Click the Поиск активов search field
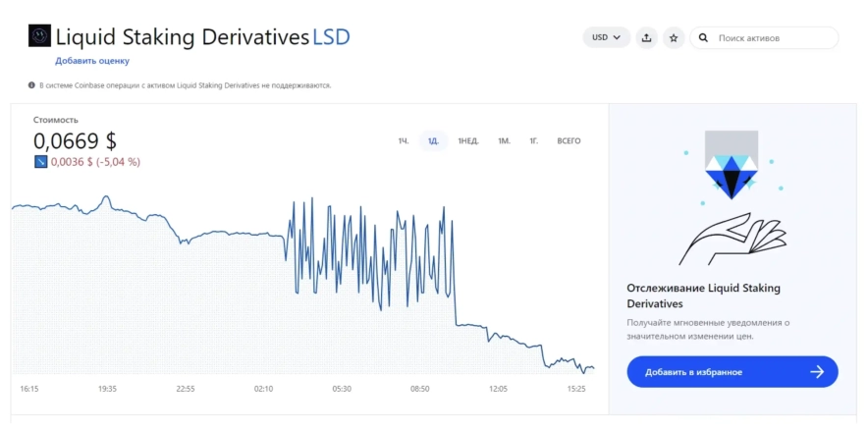Viewport: 868px width, 431px height. (x=771, y=38)
